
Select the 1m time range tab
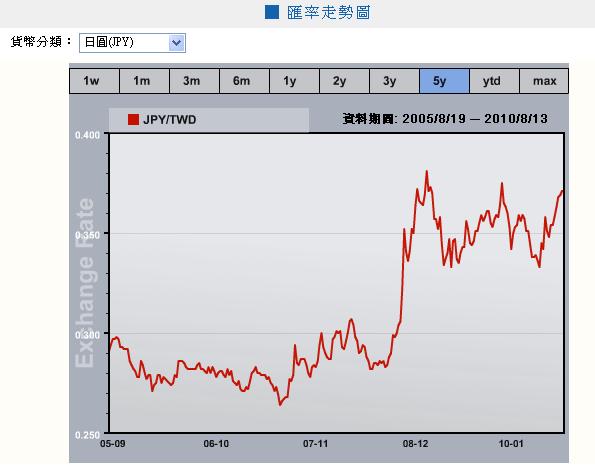(x=144, y=81)
